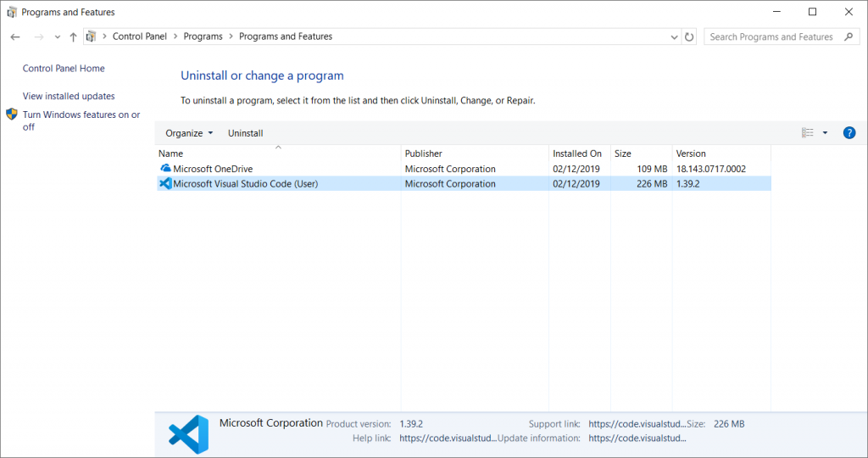Click the Control Panel icon in address bar

tap(92, 36)
